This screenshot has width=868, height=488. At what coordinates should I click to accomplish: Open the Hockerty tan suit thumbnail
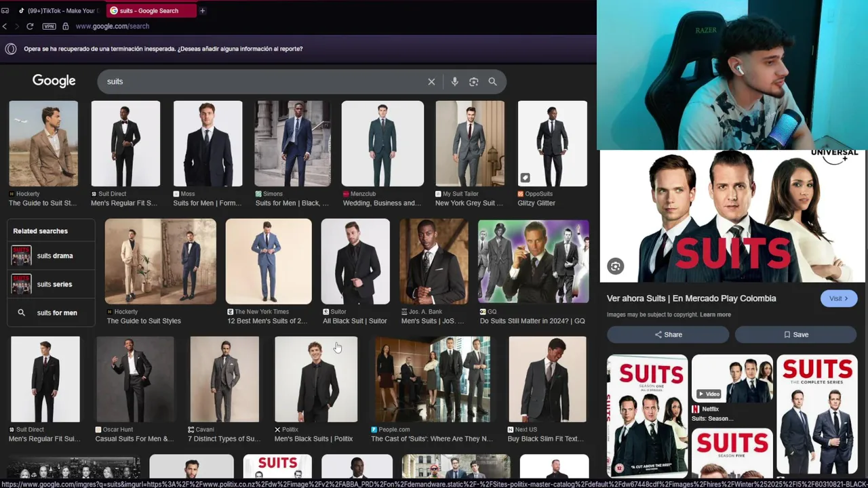pos(43,144)
